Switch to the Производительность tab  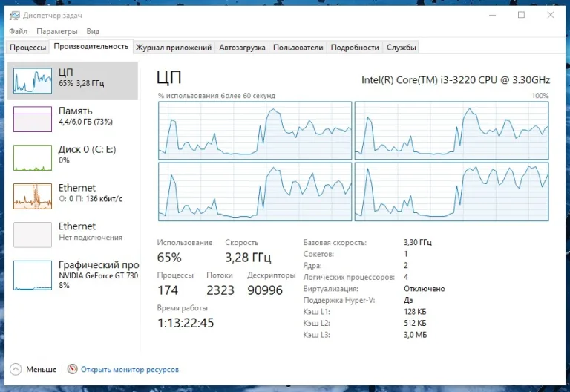point(91,47)
